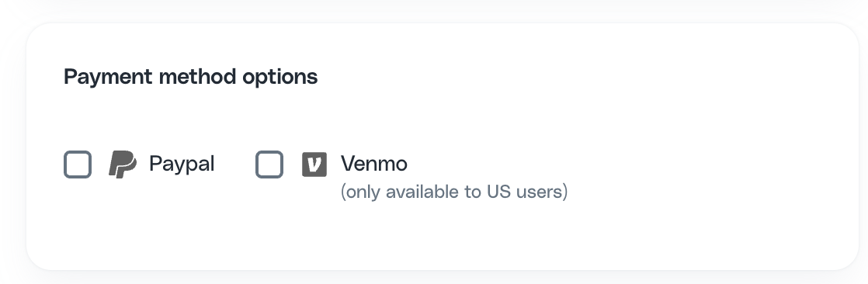
Task: Click the Paypal logo icon
Action: point(123,165)
